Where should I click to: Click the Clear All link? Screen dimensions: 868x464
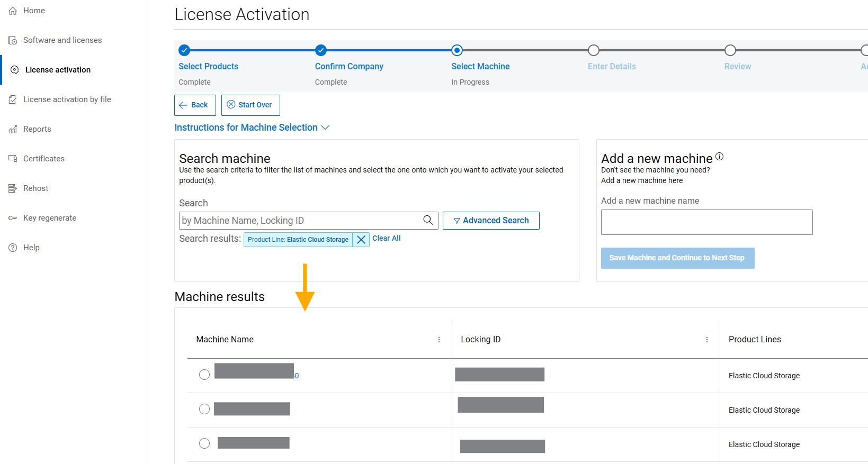386,238
